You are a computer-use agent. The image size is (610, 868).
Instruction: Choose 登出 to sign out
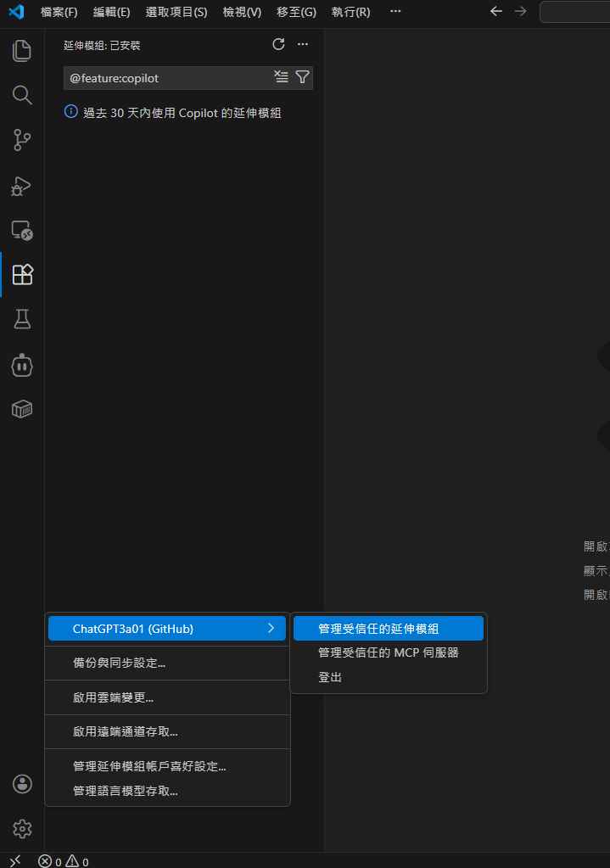388,677
